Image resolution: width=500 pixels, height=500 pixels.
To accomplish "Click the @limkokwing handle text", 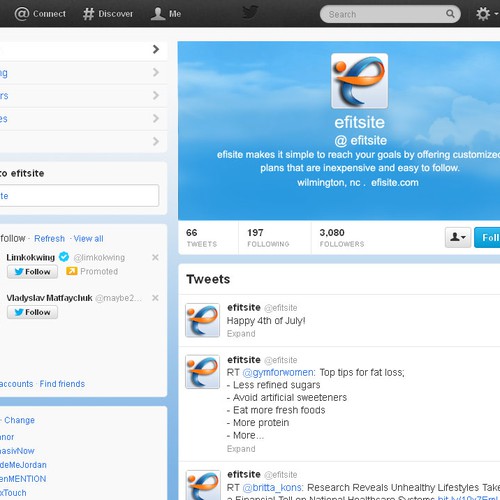I will 99,258.
